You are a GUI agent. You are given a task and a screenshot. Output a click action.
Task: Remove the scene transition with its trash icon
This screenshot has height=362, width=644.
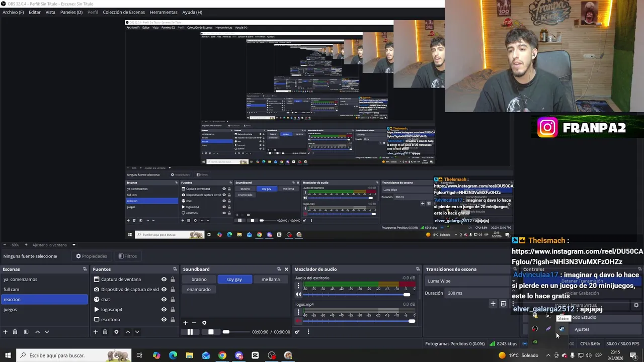tap(503, 304)
